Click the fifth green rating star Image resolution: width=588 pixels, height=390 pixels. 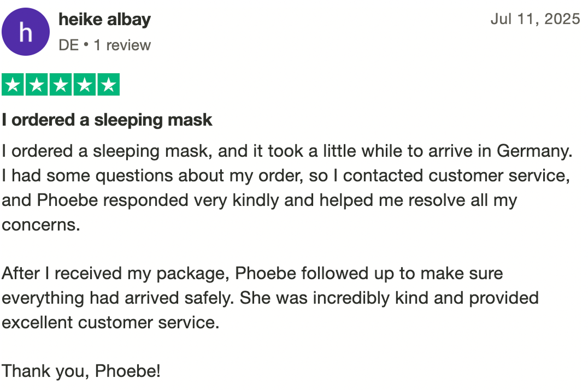[109, 84]
